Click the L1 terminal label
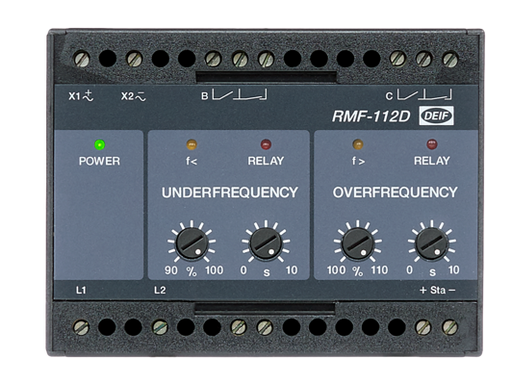 click(x=81, y=290)
